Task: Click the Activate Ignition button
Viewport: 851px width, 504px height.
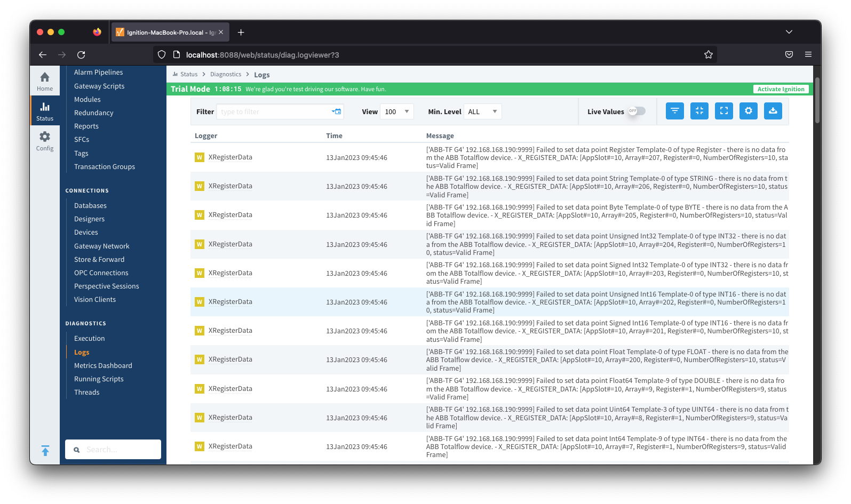Action: coord(781,89)
